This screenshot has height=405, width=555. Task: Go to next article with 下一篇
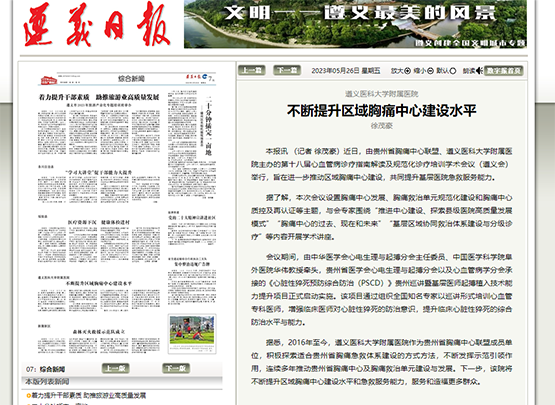coord(287,70)
